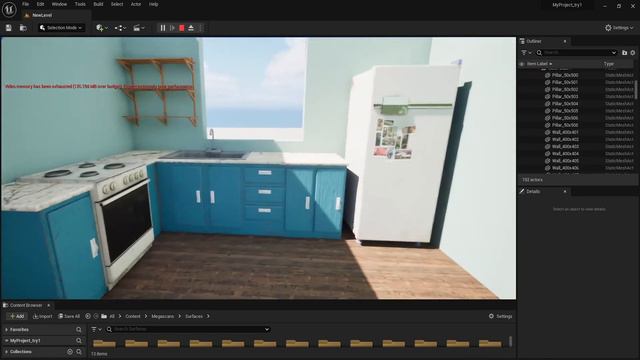
Task: Select Wall_400x401 in Outliner
Action: coord(565,132)
